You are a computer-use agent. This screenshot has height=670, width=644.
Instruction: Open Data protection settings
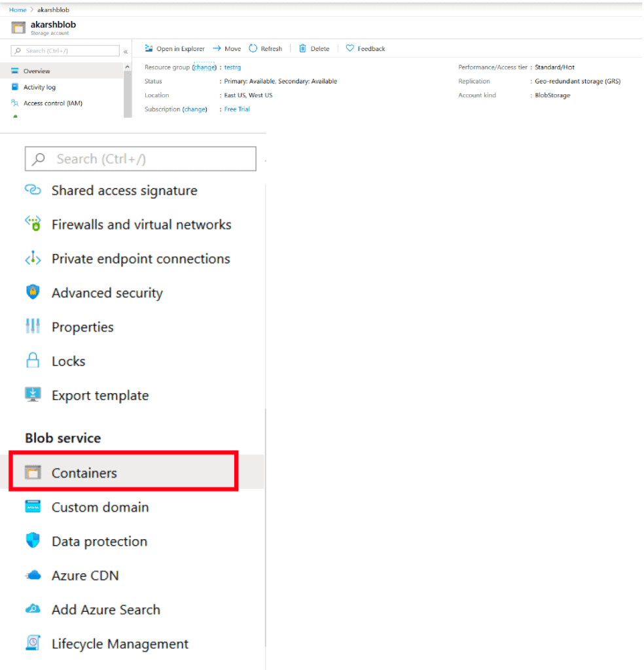[99, 541]
